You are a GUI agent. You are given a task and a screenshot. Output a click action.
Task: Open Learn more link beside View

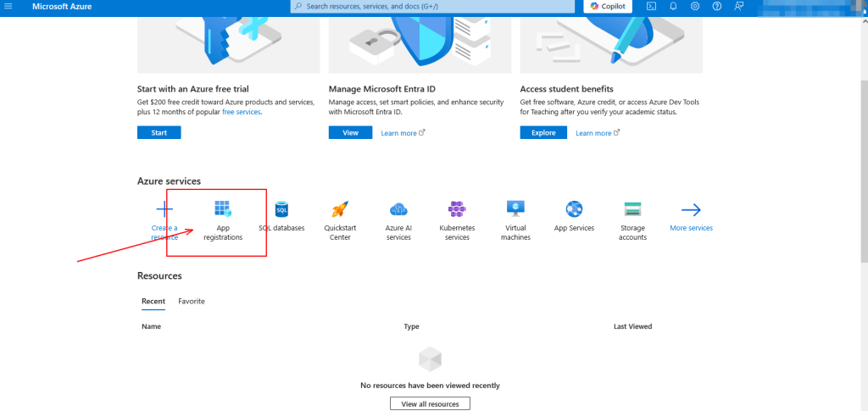[403, 133]
